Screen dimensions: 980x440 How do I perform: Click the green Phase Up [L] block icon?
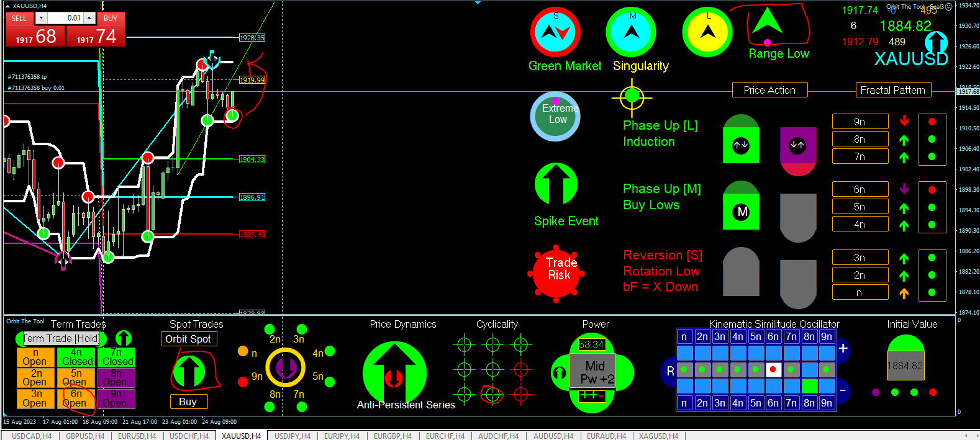[x=741, y=139]
